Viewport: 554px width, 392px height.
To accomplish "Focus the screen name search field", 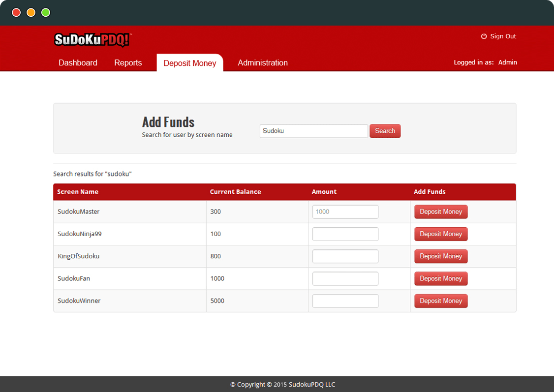I will coord(314,131).
